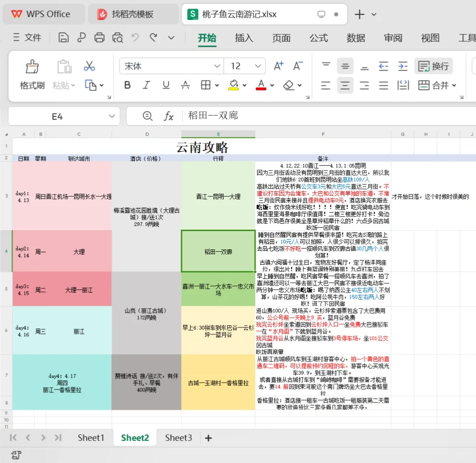
Task: Enable text wrapping with 换行 button
Action: pos(433,66)
